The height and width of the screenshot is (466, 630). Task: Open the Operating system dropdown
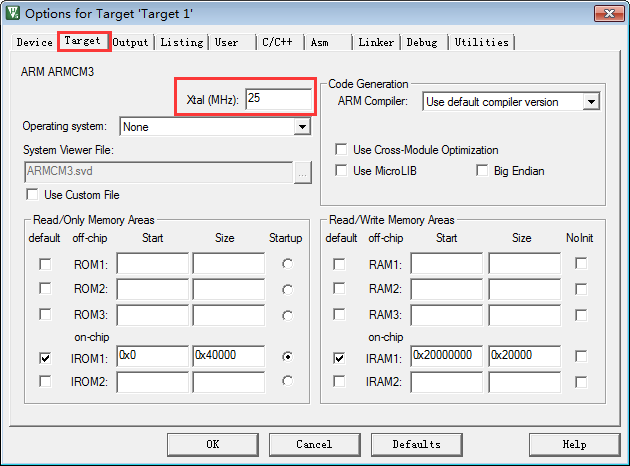(302, 127)
